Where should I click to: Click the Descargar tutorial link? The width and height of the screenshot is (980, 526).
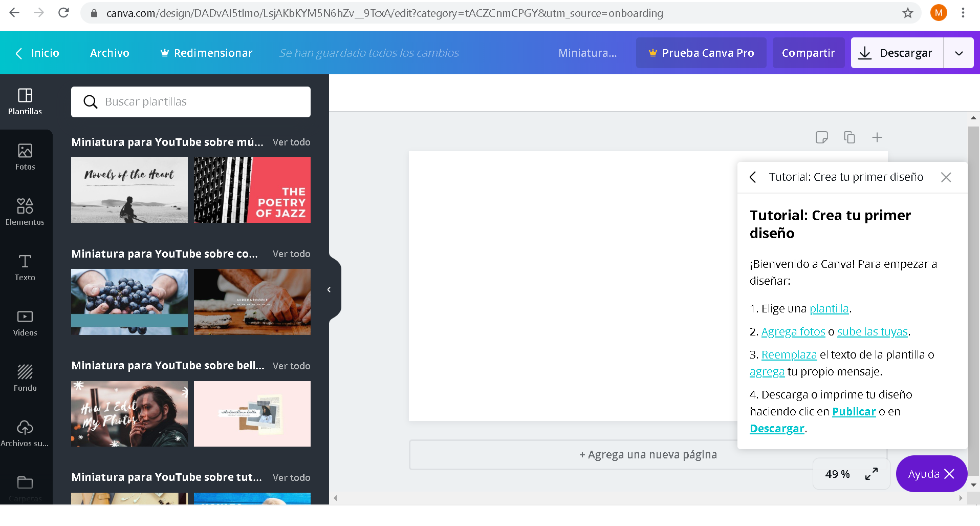(x=777, y=429)
